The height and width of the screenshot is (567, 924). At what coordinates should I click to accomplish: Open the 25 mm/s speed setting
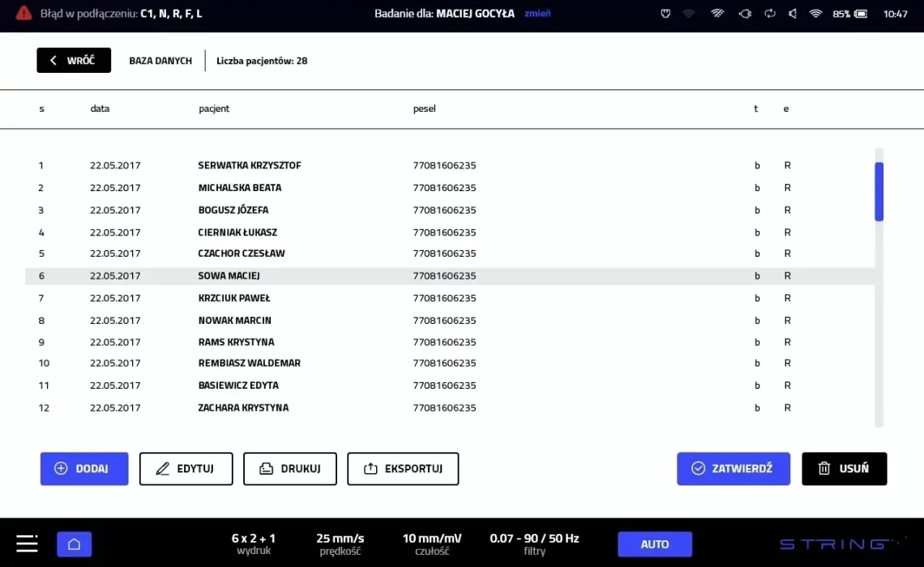[340, 544]
